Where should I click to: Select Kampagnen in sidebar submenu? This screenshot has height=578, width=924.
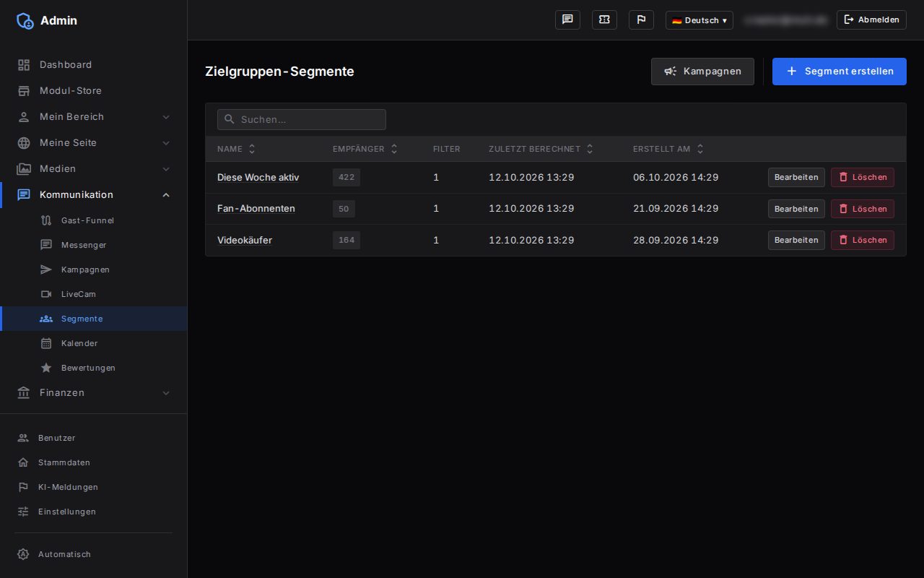(x=93, y=269)
